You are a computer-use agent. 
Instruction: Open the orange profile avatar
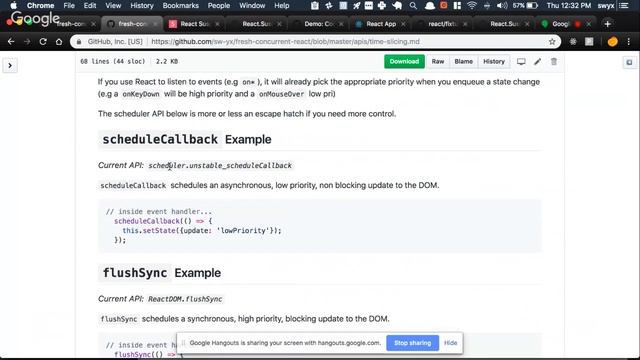tap(612, 42)
